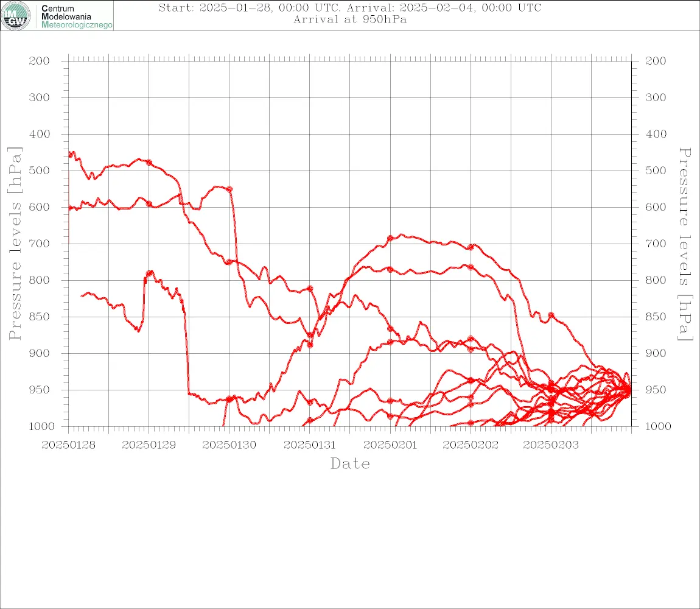Click the right axis 300 label
This screenshot has height=609, width=700.
656,97
